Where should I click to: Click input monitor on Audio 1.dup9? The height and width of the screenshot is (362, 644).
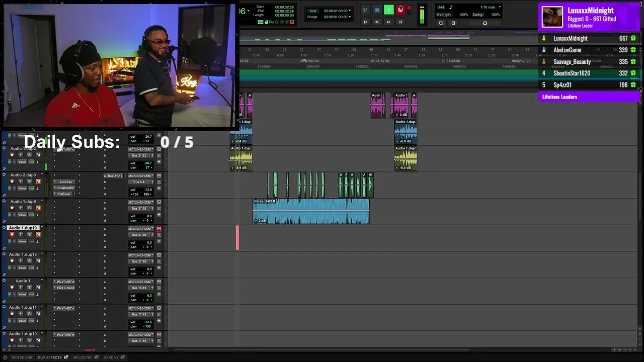point(21,208)
